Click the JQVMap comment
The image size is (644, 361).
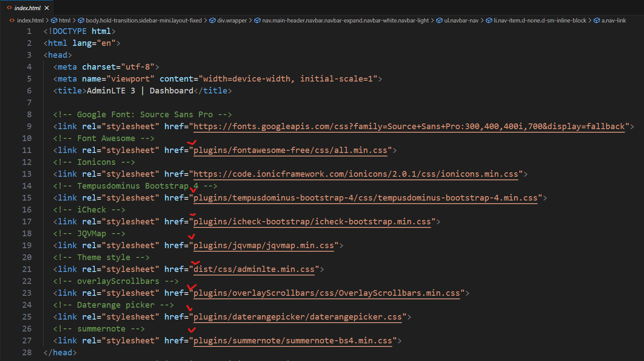point(89,234)
